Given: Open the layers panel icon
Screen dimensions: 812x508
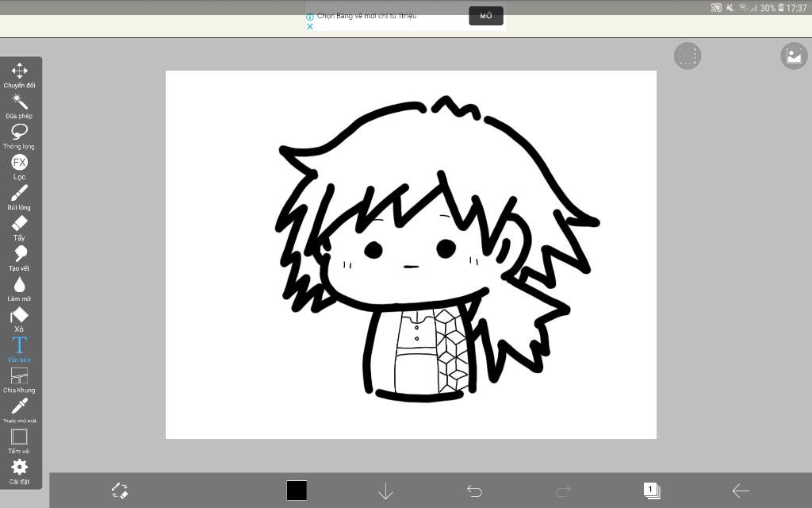Looking at the screenshot, I should 652,491.
